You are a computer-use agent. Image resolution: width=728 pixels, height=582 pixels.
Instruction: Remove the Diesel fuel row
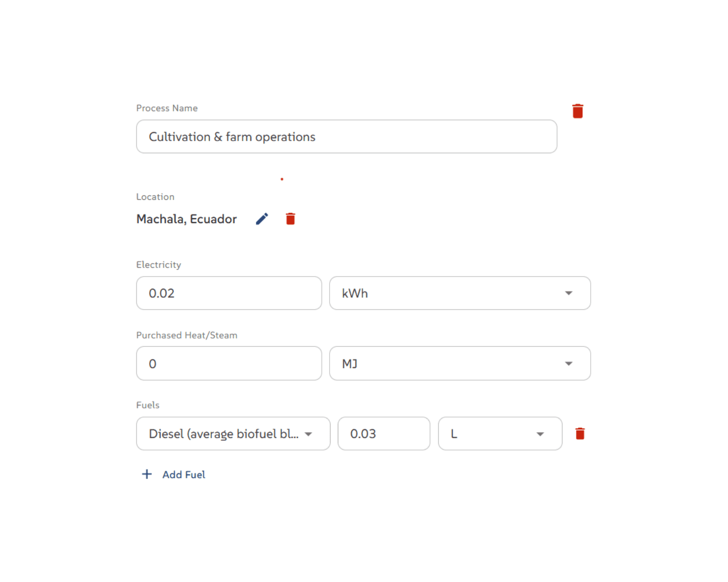point(580,434)
